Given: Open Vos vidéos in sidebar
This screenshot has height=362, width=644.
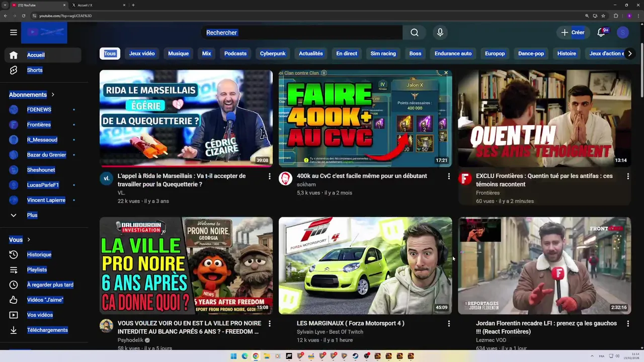Looking at the screenshot, I should coord(43,315).
